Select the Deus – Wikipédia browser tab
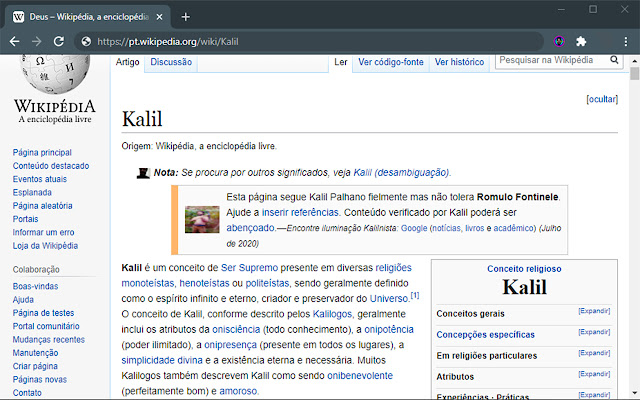This screenshot has height=400, width=640. 88,17
